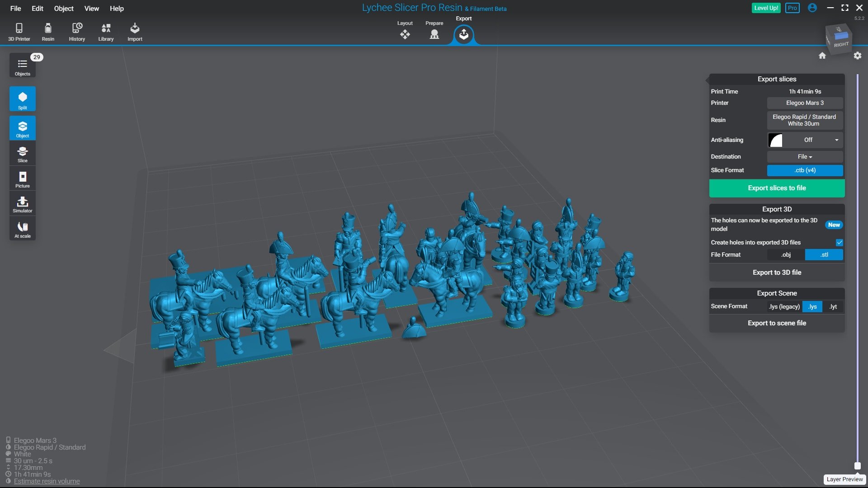The width and height of the screenshot is (868, 488).
Task: Open the Simulator tool
Action: [x=23, y=204]
